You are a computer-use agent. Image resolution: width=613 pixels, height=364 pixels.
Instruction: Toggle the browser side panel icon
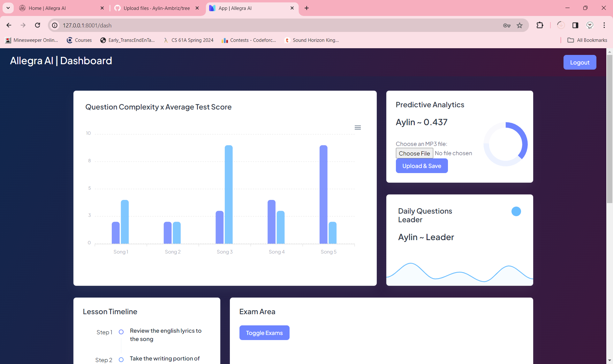tap(575, 25)
